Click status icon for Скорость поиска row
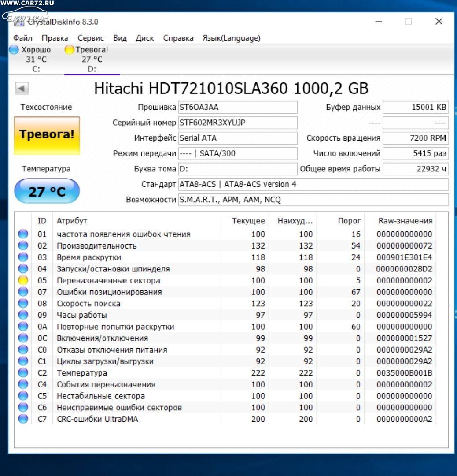The width and height of the screenshot is (457, 476). [x=23, y=303]
